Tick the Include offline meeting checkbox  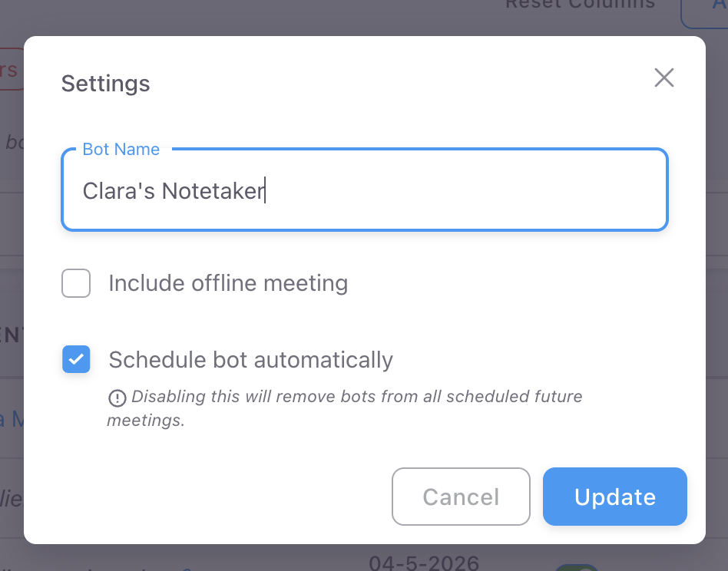(76, 283)
